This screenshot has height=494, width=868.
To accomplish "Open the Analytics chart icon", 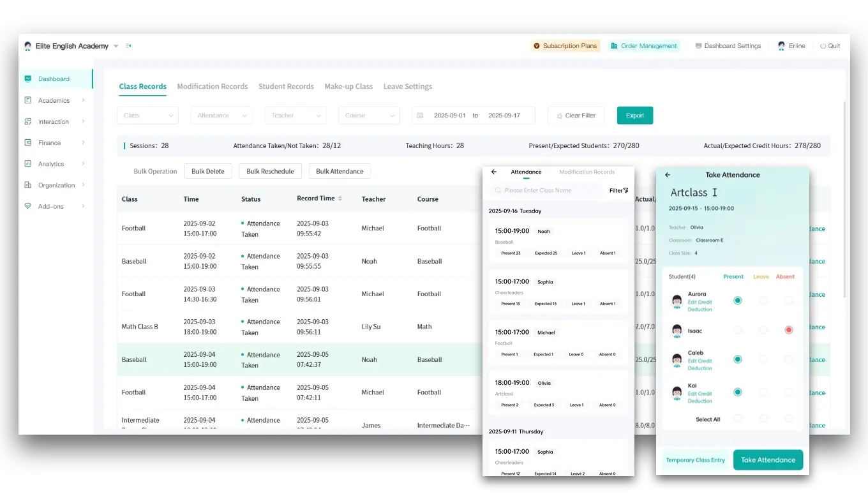I will [26, 163].
